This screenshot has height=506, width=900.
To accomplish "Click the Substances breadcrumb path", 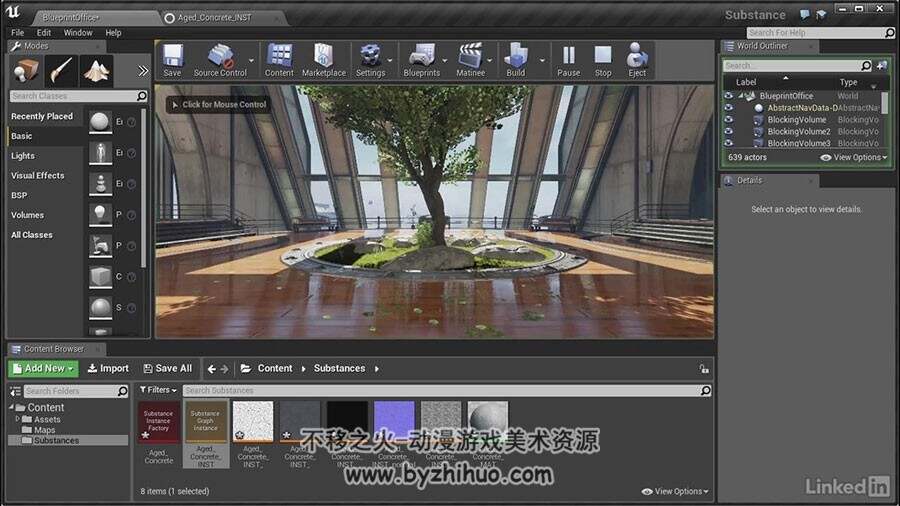I will (x=339, y=368).
